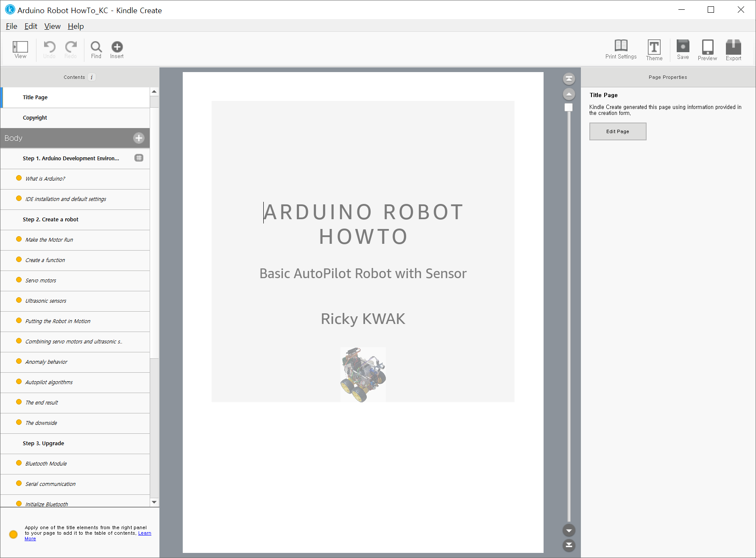
Task: Select 'What is Arduino?' section
Action: pos(75,179)
